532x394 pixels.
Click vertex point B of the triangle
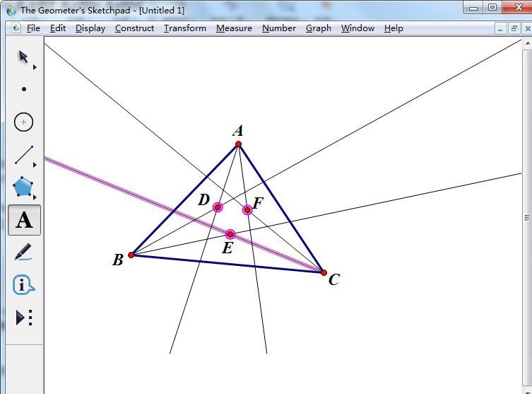(x=131, y=255)
